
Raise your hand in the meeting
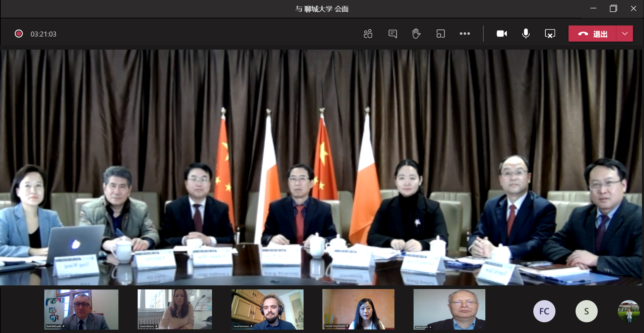coord(416,34)
